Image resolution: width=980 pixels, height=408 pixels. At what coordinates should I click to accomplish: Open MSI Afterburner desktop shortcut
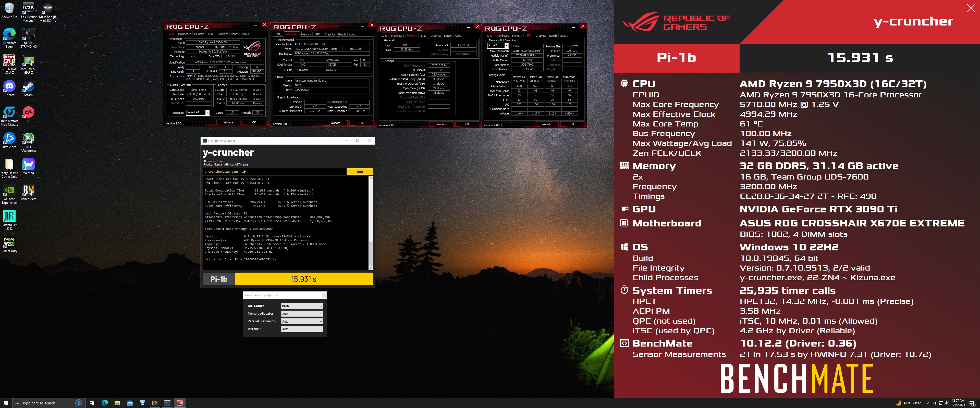click(x=28, y=142)
